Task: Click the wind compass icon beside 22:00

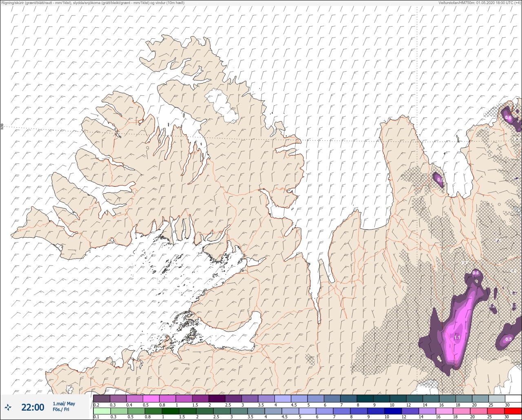Action: click(8, 407)
